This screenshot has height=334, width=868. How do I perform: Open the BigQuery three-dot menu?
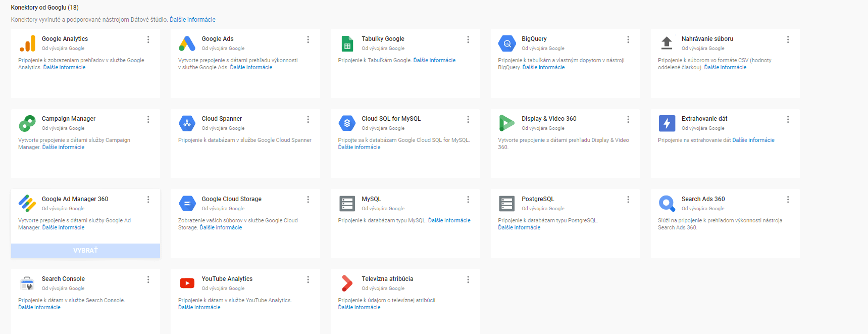coord(628,39)
